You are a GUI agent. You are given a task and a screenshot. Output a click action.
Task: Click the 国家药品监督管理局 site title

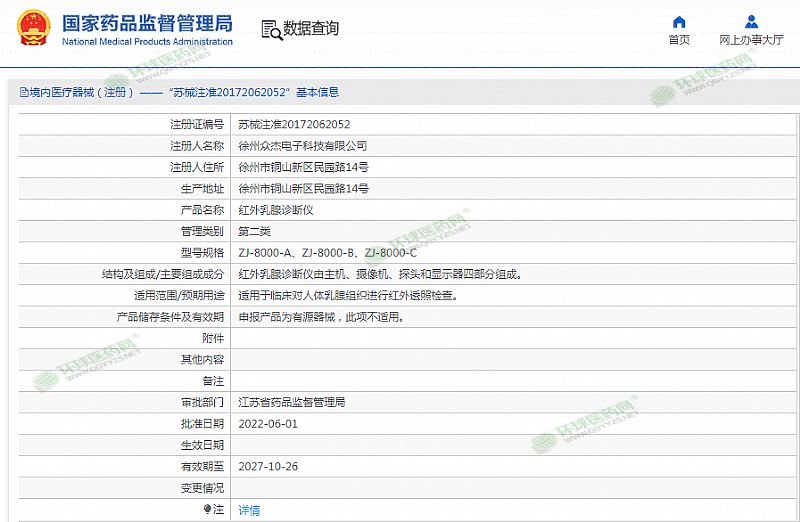click(x=147, y=22)
